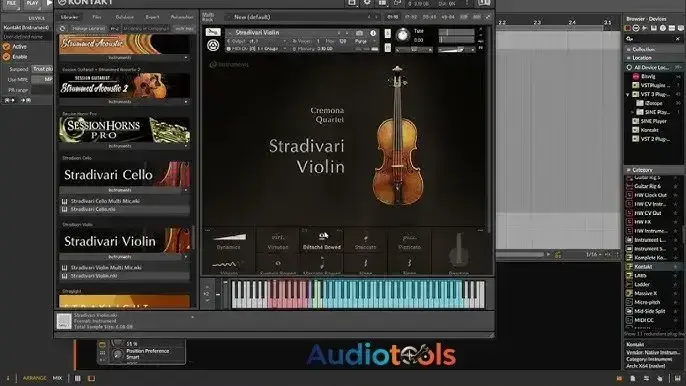
Task: Click the Dynamics control icon
Action: coord(229,238)
